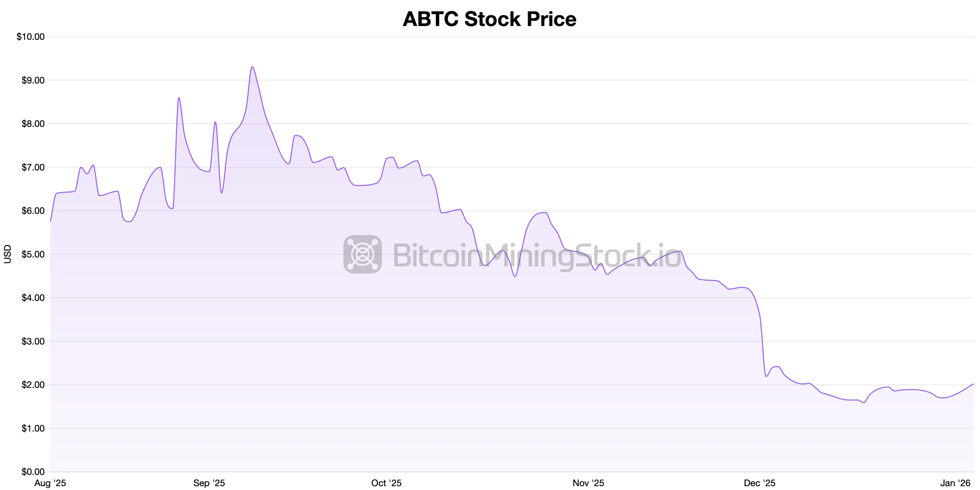Click the $2.00 y-axis label
980x490 pixels.
click(x=33, y=385)
